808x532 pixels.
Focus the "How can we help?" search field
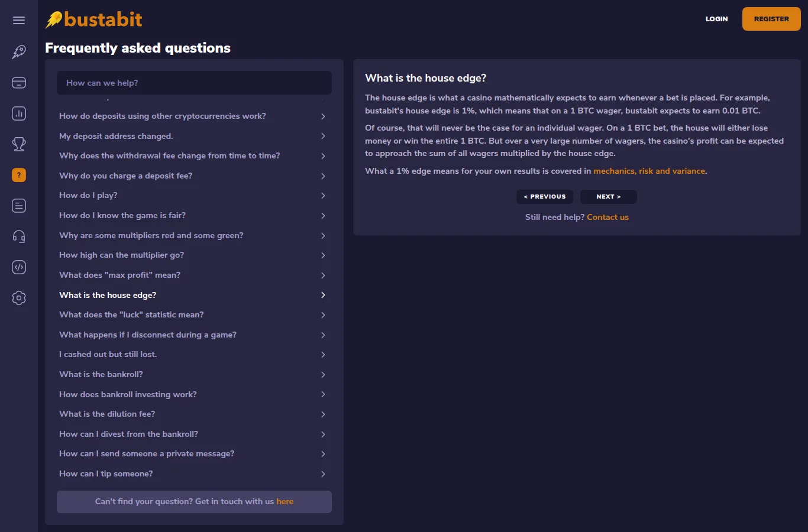(194, 83)
